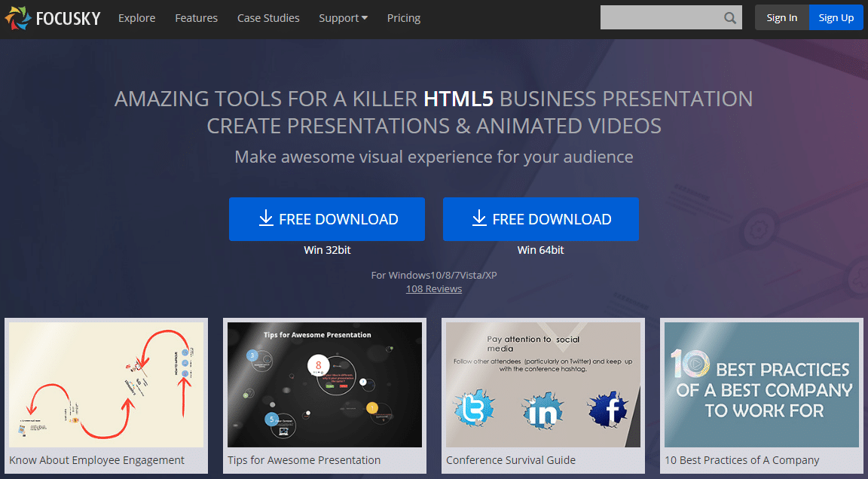View the Pricing page
The image size is (868, 479).
[403, 17]
